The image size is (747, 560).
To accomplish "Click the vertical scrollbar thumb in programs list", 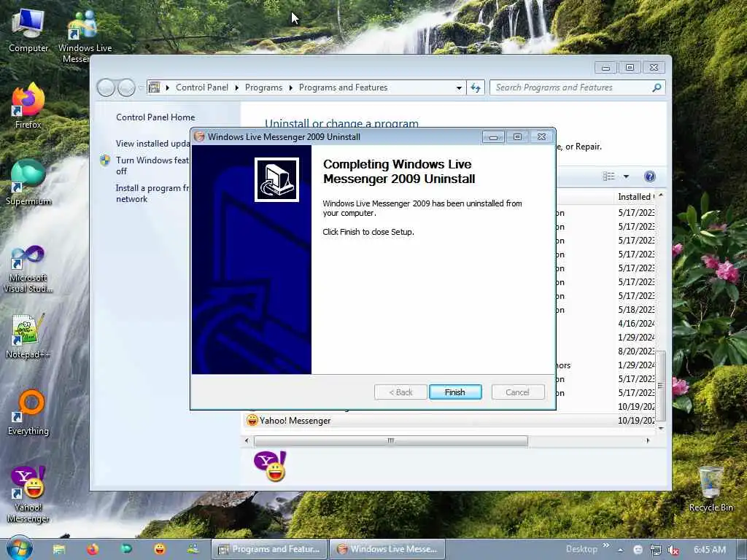I will [x=660, y=386].
